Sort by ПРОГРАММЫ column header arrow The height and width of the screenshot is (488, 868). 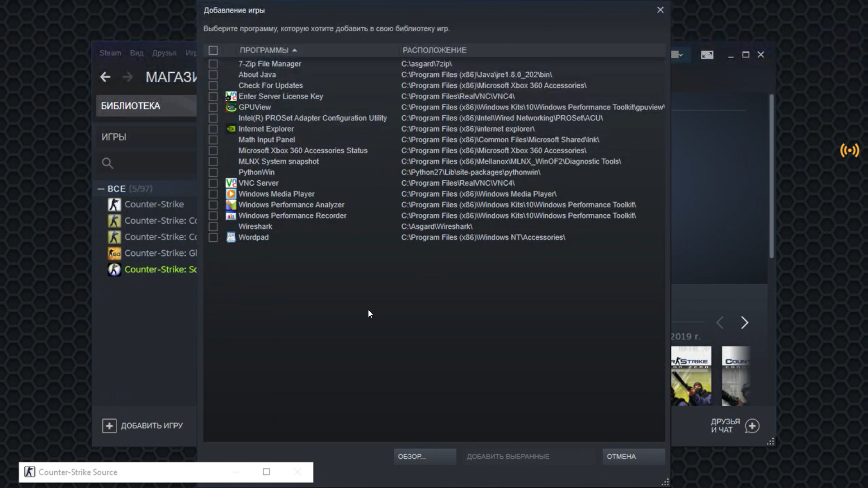click(x=294, y=50)
